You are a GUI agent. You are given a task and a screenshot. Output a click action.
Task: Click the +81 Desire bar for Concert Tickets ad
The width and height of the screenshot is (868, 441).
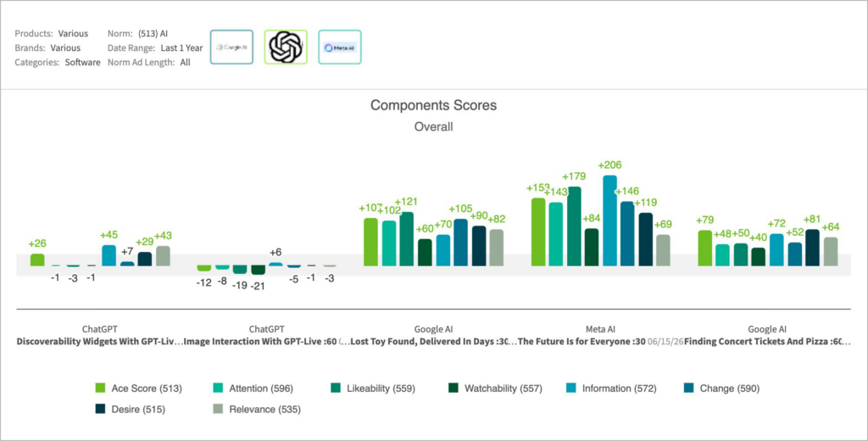point(813,248)
